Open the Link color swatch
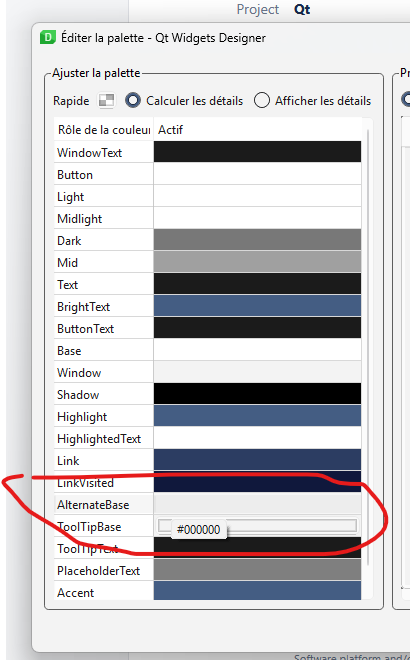This screenshot has height=660, width=410. click(x=257, y=460)
